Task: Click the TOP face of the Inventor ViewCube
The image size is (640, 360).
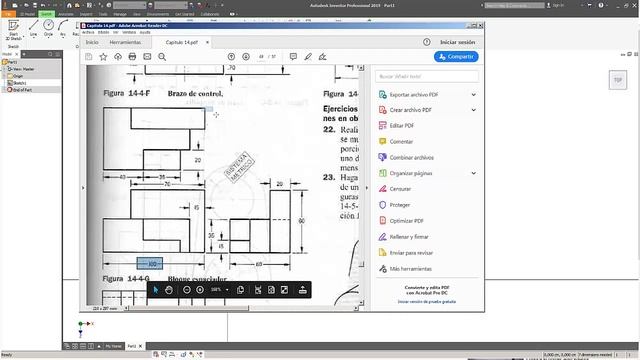Action: [618, 80]
